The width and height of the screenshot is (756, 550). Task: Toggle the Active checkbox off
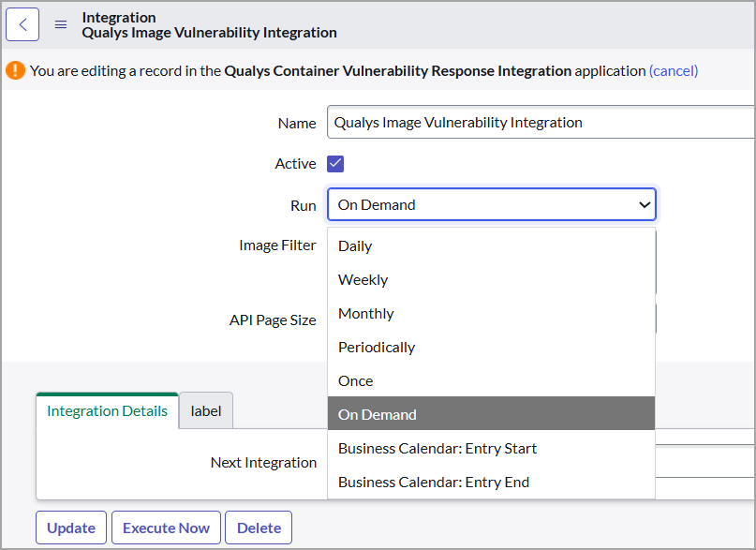[x=335, y=163]
